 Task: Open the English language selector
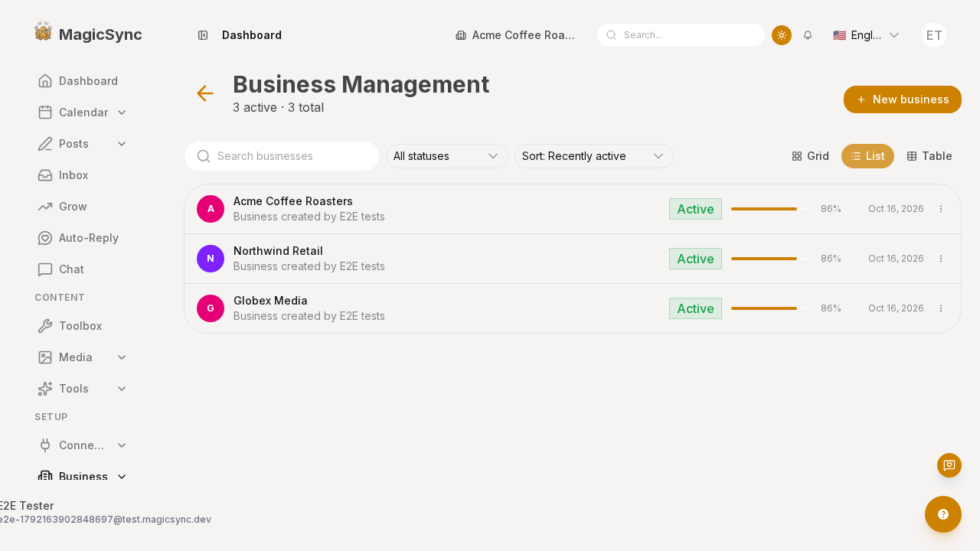pos(866,35)
